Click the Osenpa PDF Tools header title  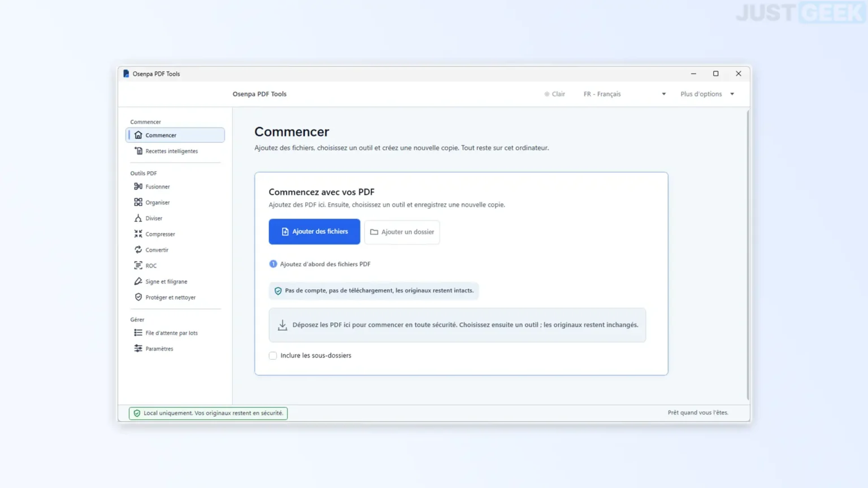click(259, 94)
